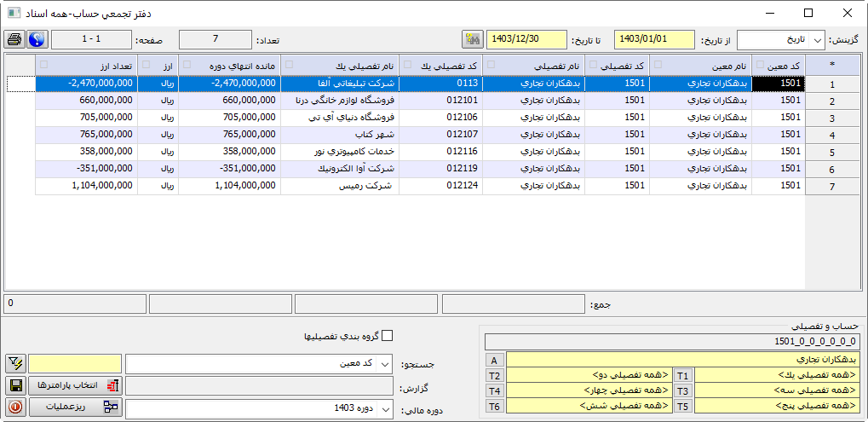Click the T6 detail selector button
Screen dimensions: 868x422
pyautogui.click(x=494, y=406)
